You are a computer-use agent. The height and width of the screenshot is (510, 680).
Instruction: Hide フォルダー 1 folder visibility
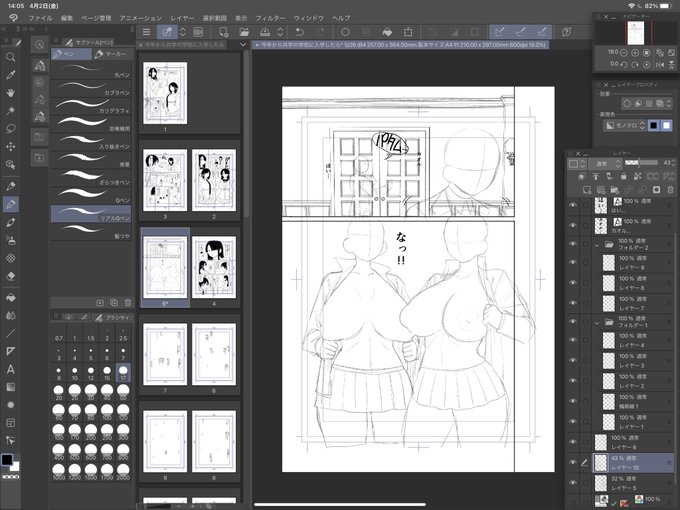coord(573,321)
